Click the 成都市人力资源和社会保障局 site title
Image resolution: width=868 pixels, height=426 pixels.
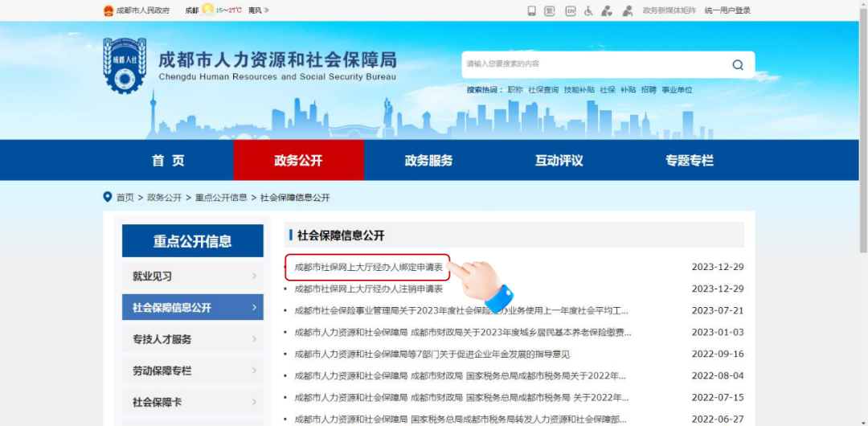pos(277,60)
